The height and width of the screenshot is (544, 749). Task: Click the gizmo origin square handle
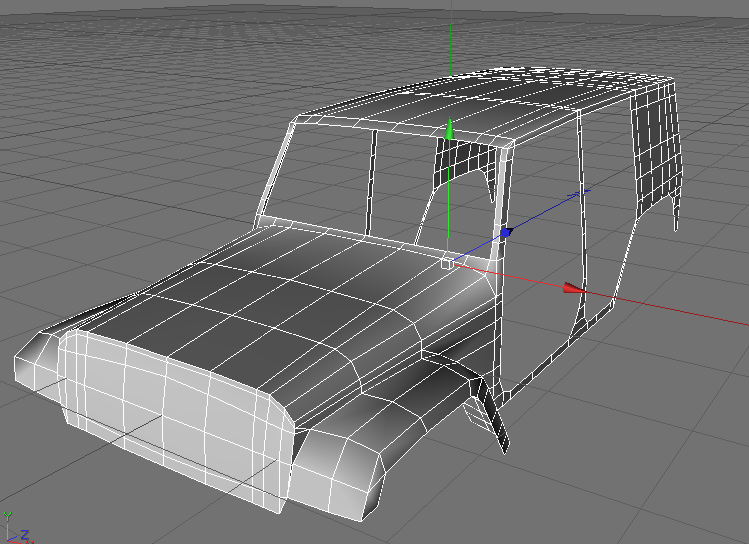point(447,264)
